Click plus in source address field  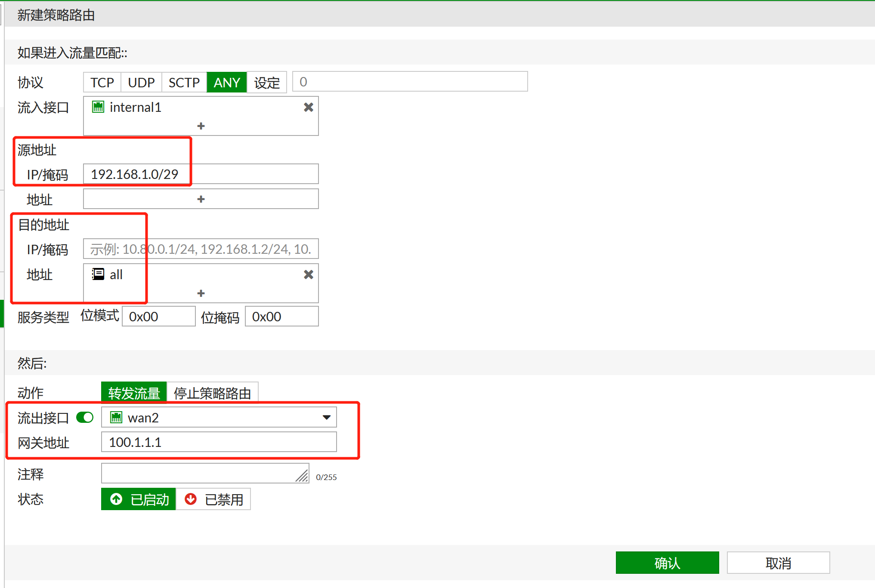[x=201, y=199]
